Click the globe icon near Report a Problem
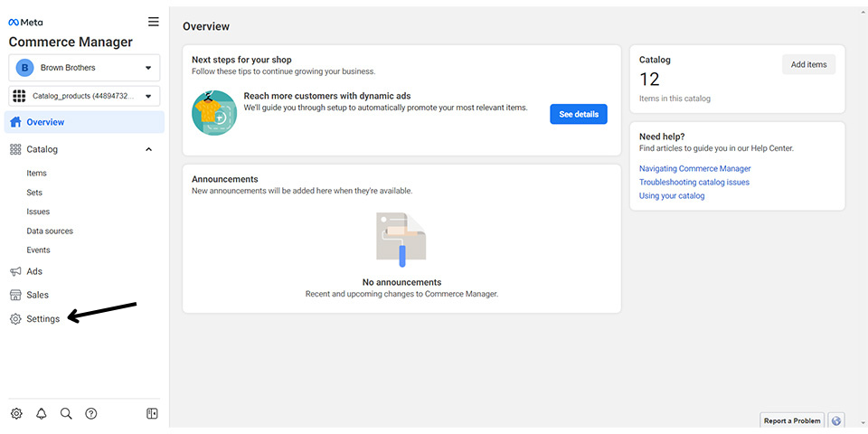The height and width of the screenshot is (434, 868). pyautogui.click(x=836, y=420)
